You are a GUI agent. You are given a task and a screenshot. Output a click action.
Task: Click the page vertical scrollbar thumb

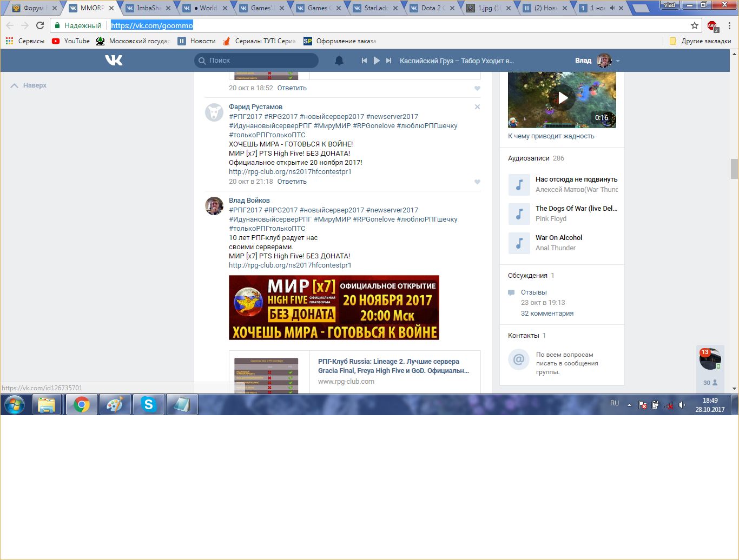click(x=734, y=169)
